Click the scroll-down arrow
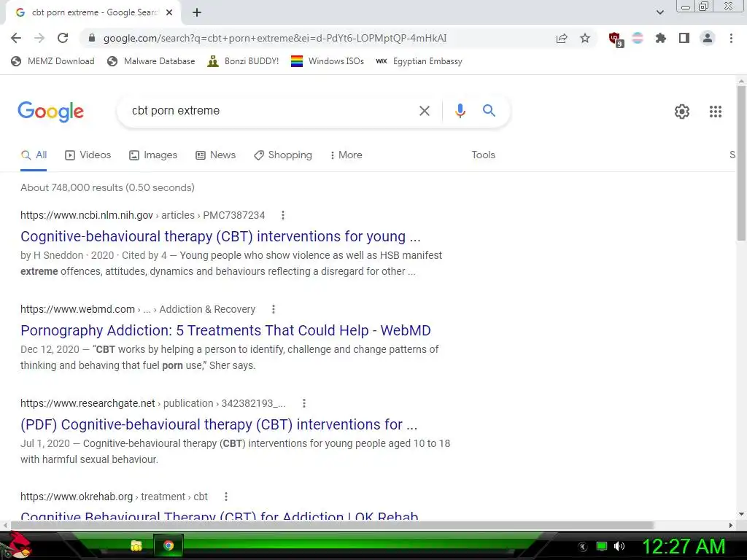 pos(741,514)
